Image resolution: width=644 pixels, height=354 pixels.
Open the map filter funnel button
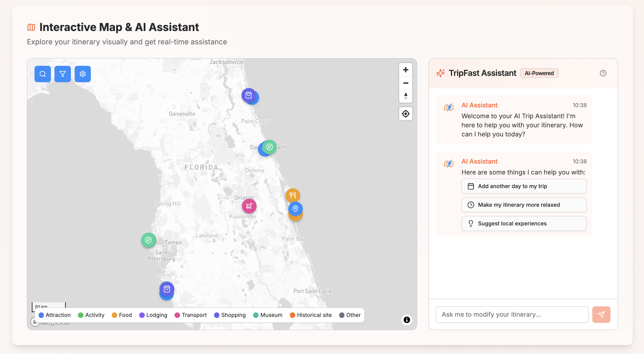pos(63,74)
